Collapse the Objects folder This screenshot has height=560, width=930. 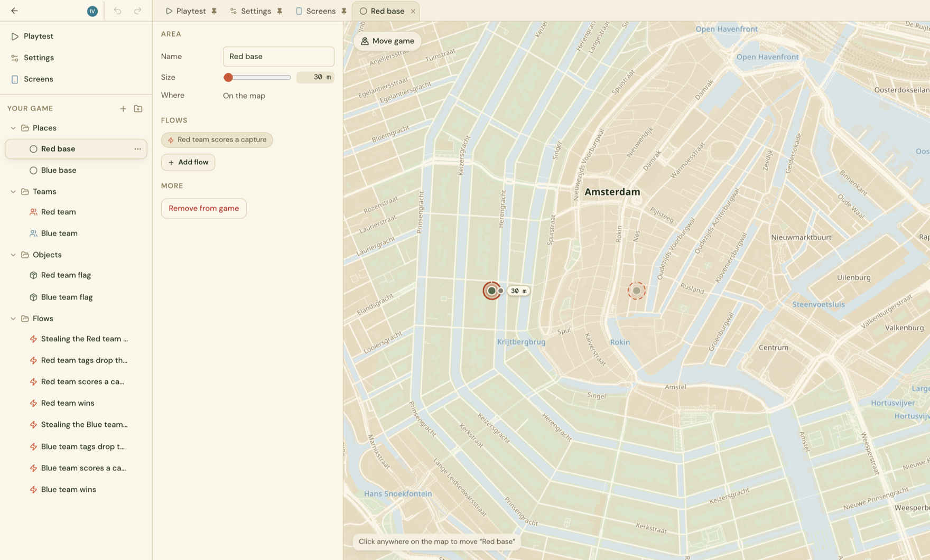coord(13,255)
